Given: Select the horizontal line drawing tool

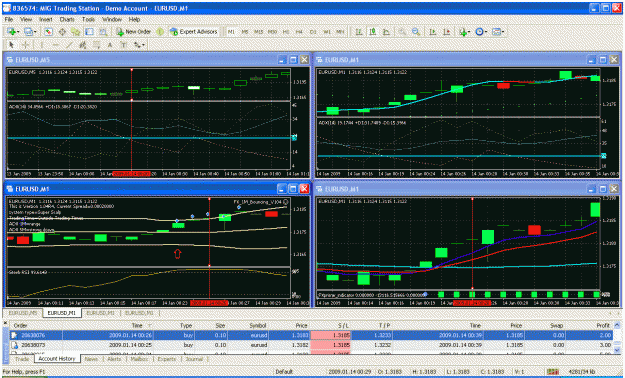Looking at the screenshot, I should [55, 45].
